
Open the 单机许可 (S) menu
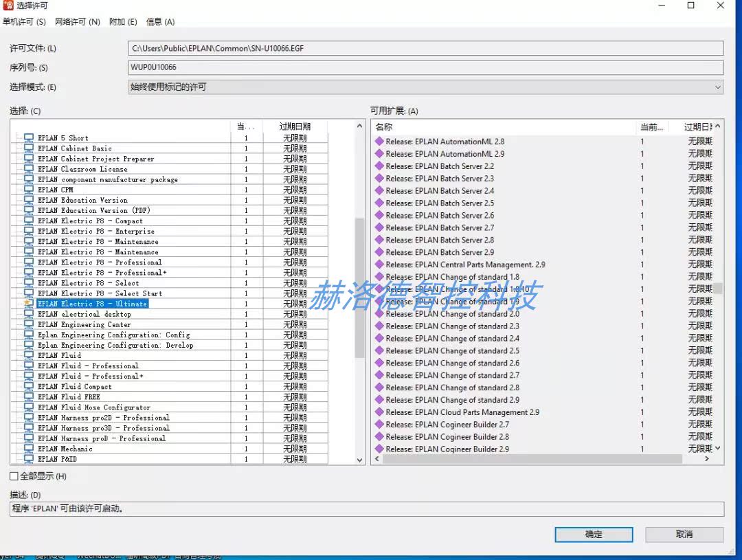click(x=24, y=22)
